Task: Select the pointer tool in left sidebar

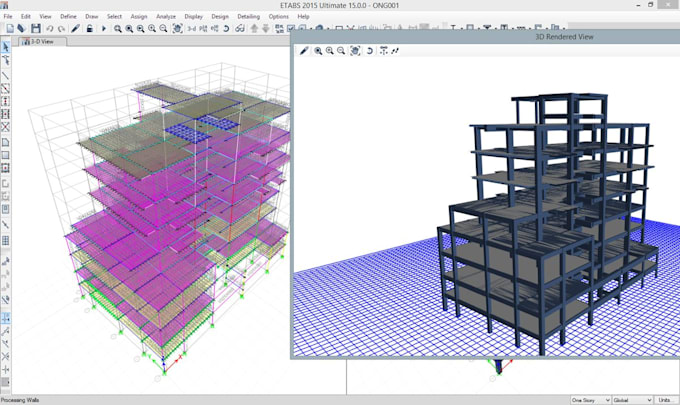Action: 7,46
